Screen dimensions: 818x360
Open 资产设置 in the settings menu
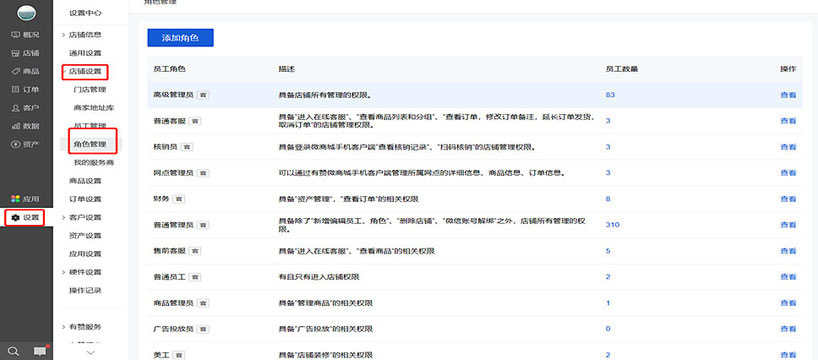pos(85,236)
